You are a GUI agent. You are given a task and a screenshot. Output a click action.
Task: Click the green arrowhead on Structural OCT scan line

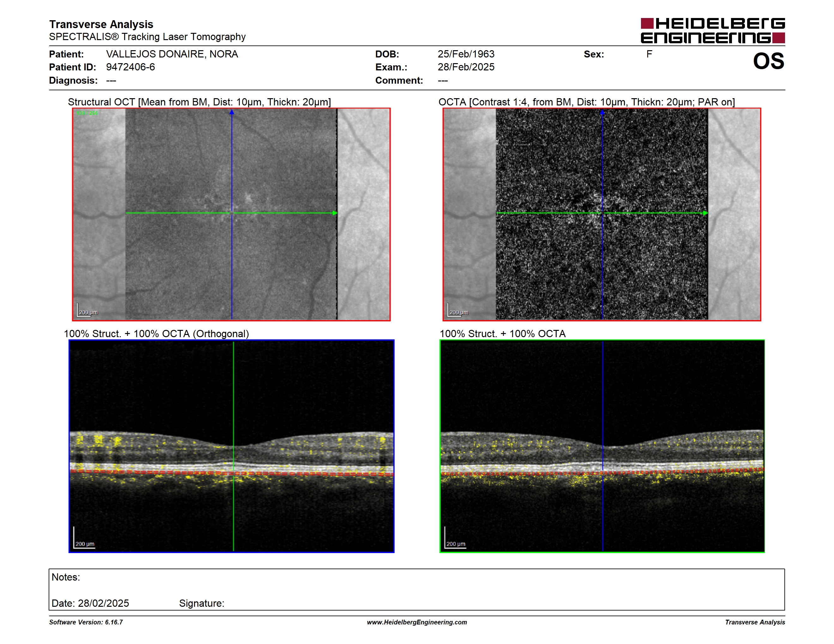coord(335,213)
